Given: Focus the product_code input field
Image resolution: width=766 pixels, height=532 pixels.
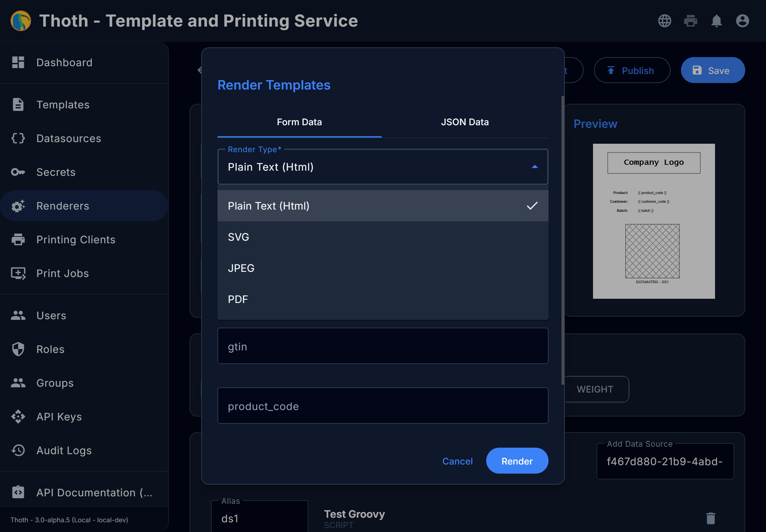Looking at the screenshot, I should click(x=382, y=405).
